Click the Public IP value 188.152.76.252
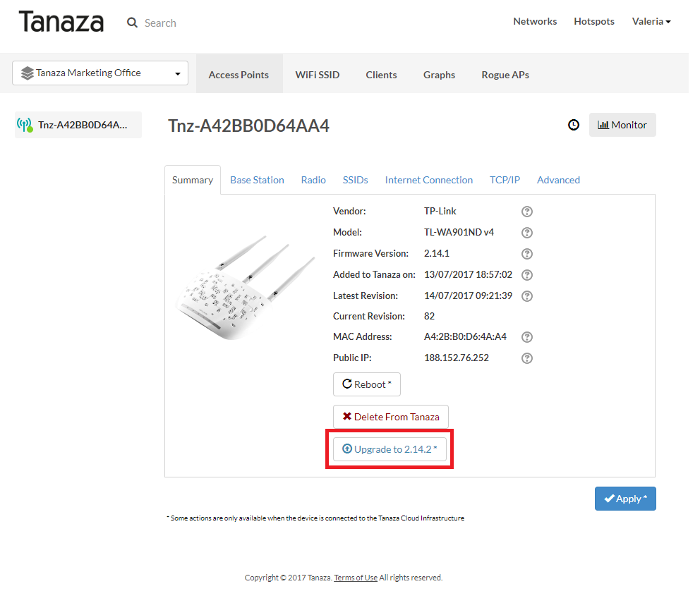 457,358
